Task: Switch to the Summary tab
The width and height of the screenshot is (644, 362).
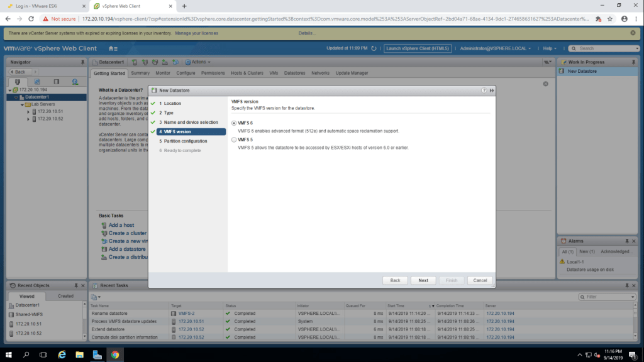Action: pos(140,73)
